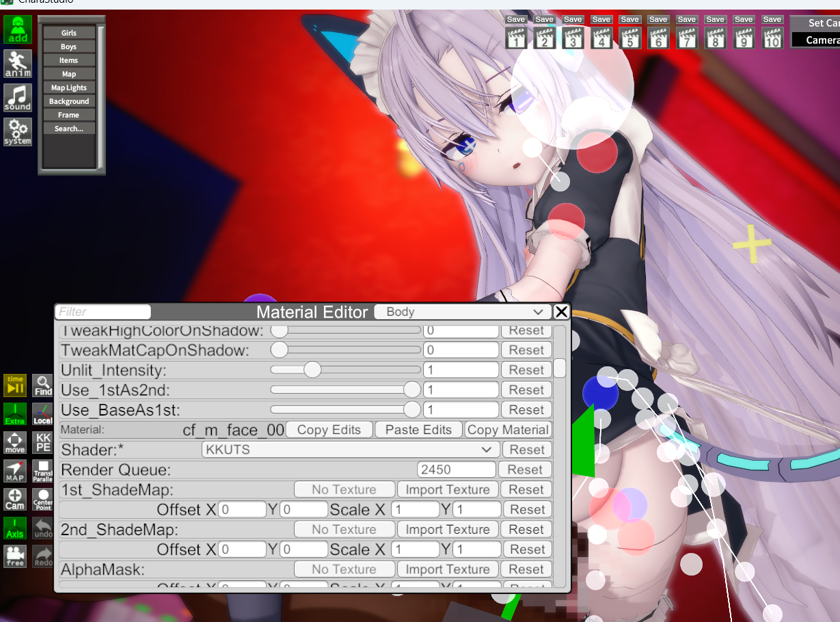Open the Shader KKUTS dropdown
Viewport: 840px width, 622px height.
coord(349,450)
